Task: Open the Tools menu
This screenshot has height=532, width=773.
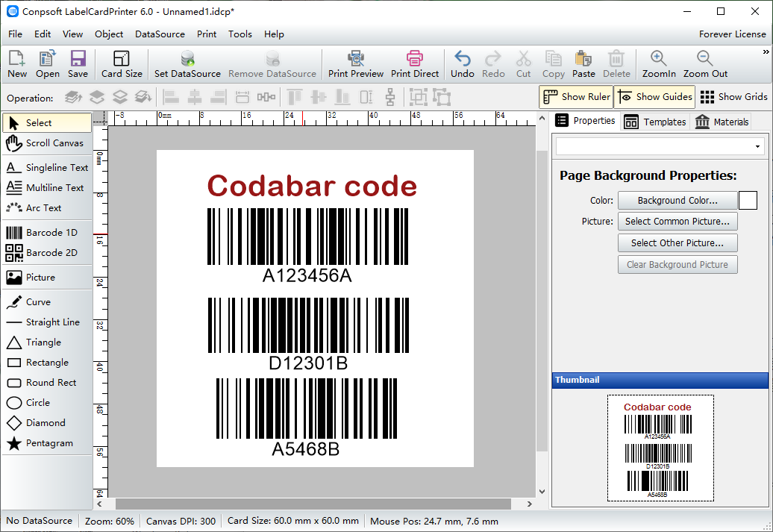Action: [240, 34]
